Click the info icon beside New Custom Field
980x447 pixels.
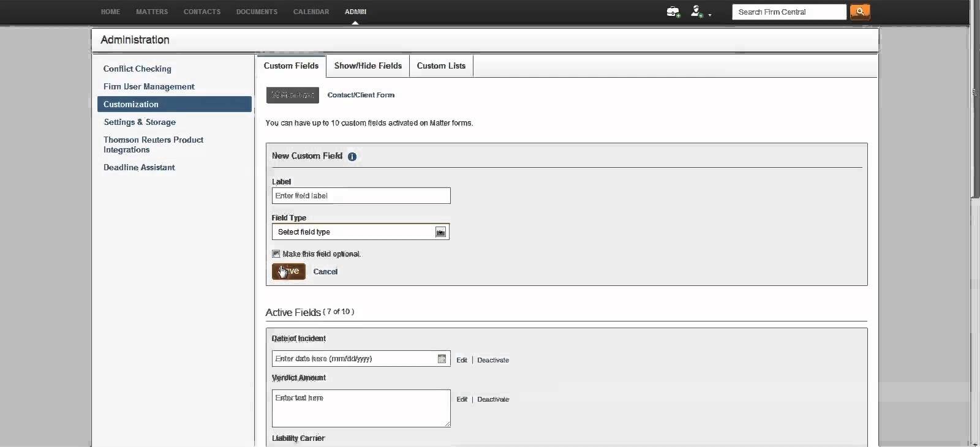[352, 157]
